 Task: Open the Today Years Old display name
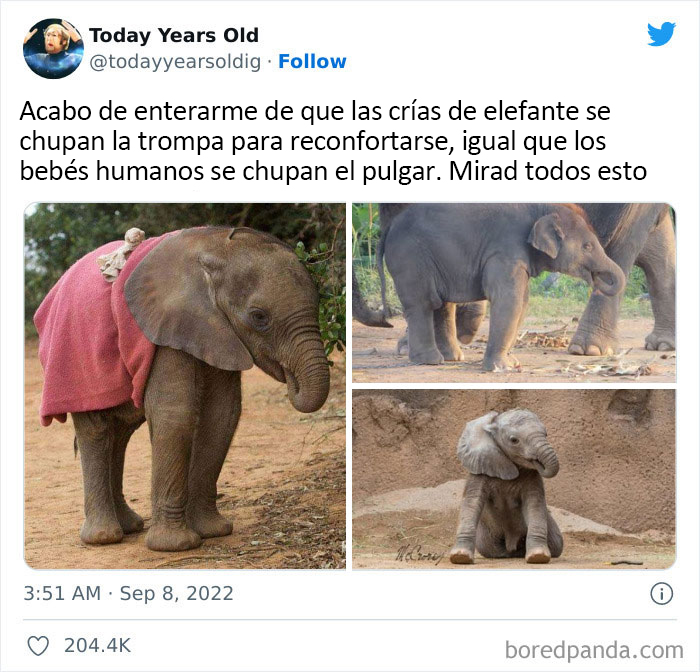coord(174,35)
